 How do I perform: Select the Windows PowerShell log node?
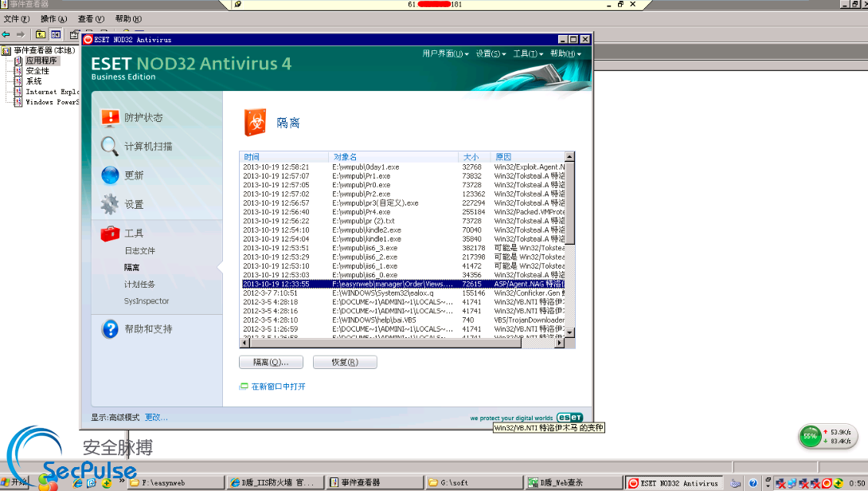coord(53,103)
